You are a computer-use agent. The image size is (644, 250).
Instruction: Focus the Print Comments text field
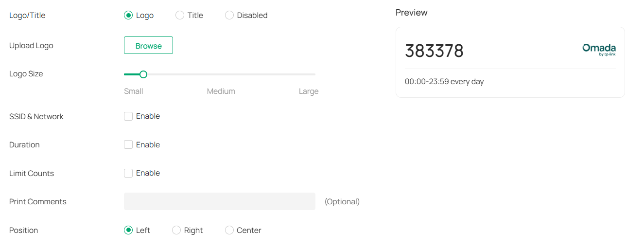(x=219, y=201)
